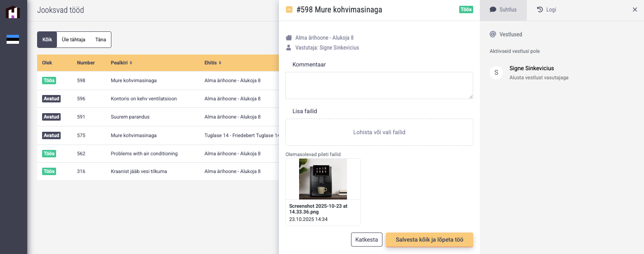Click the Signe Sinkevicius avatar circle

point(496,72)
